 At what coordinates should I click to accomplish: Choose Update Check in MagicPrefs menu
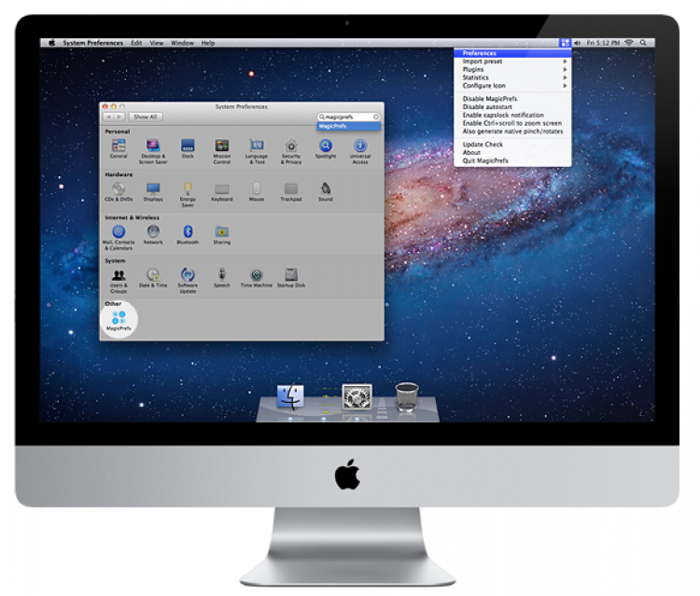[x=512, y=144]
